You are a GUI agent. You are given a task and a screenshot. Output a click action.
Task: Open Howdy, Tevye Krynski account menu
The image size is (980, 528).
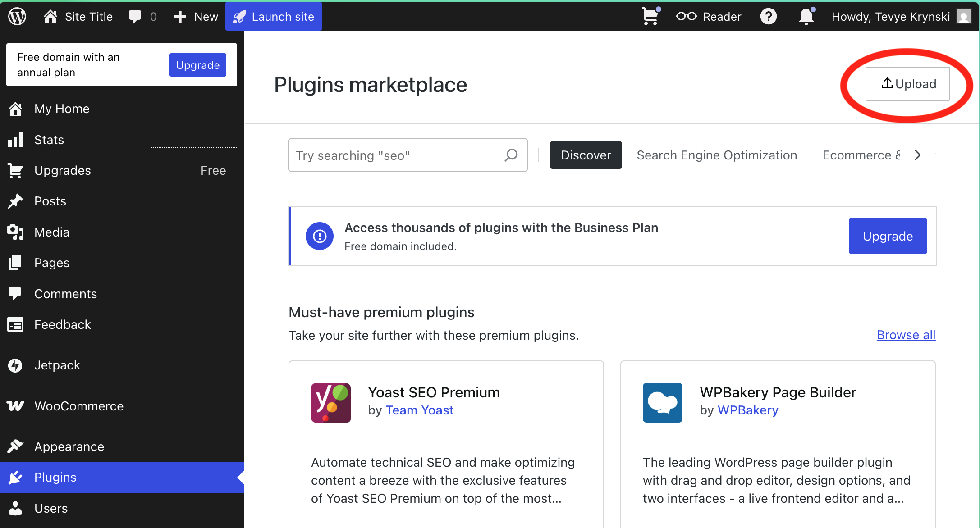pos(901,17)
